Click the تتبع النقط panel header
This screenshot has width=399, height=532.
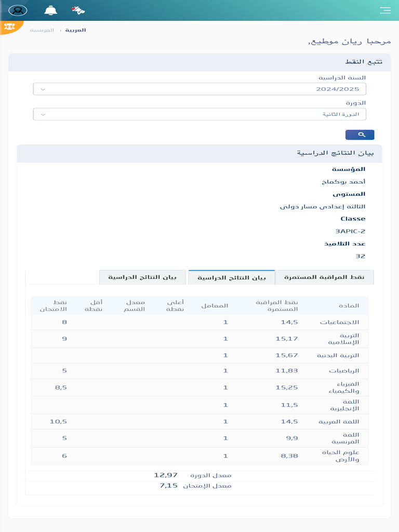[x=199, y=62]
